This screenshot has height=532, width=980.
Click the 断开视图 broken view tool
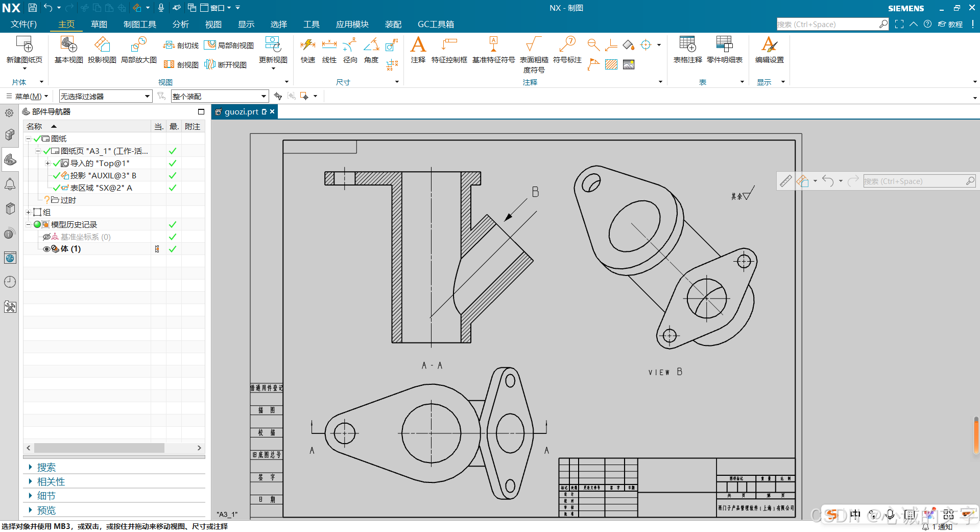[225, 64]
